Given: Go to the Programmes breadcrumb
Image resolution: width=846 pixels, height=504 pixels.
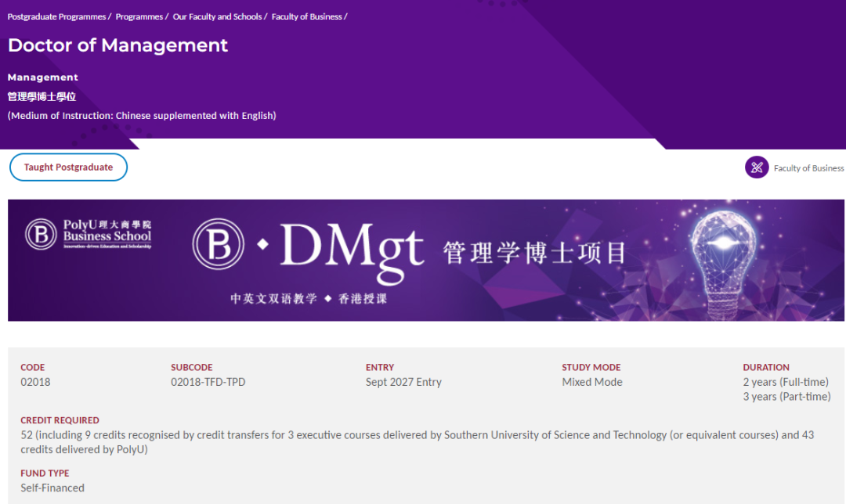Looking at the screenshot, I should 139,16.
